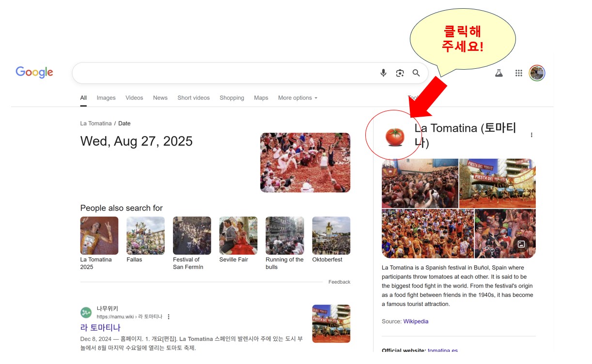Click the Feedback link
The image size is (592, 364).
[x=339, y=282]
